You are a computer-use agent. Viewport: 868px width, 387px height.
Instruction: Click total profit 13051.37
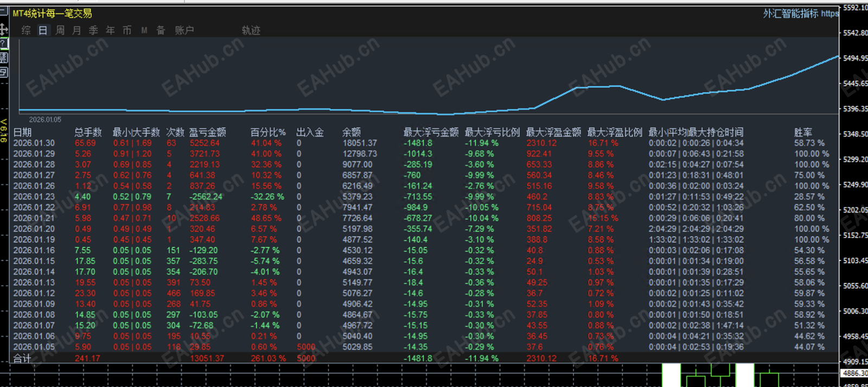[207, 358]
